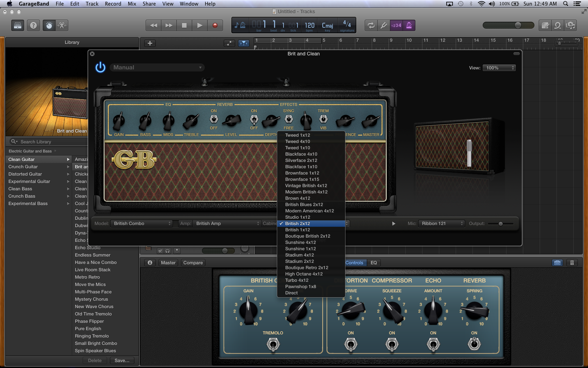Viewport: 588px width, 368px height.
Task: Switch to the Controls tab
Action: click(354, 263)
